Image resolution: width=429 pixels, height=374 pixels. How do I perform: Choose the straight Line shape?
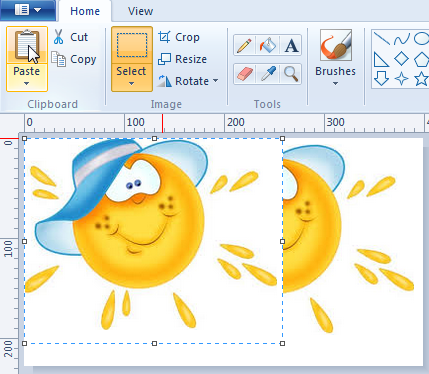click(382, 38)
